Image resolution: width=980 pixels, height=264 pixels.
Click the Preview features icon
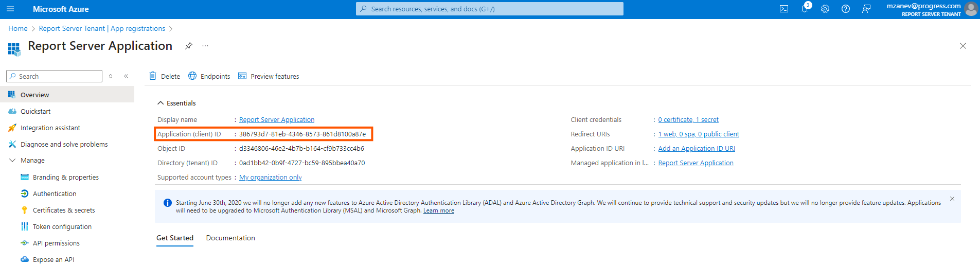[x=242, y=76]
